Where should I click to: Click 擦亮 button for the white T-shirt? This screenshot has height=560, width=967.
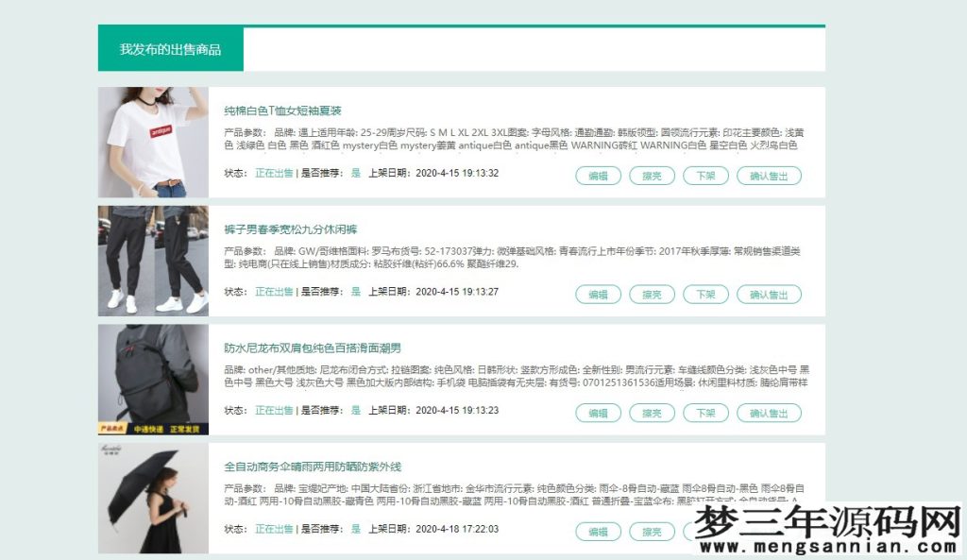click(x=651, y=176)
